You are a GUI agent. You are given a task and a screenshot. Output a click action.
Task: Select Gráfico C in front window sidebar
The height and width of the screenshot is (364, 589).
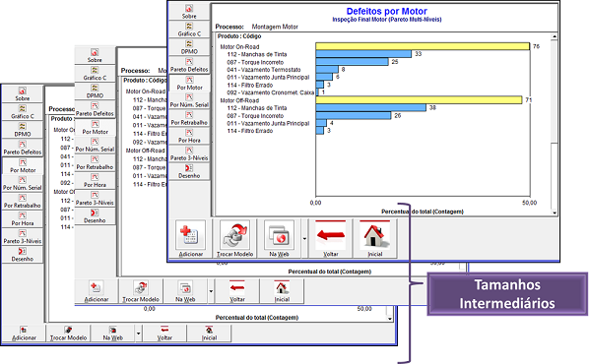189,30
